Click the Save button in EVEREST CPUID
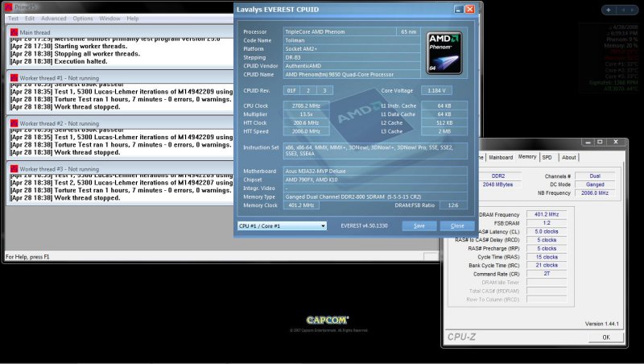Screen dimensions: 644x364 pos(419,225)
